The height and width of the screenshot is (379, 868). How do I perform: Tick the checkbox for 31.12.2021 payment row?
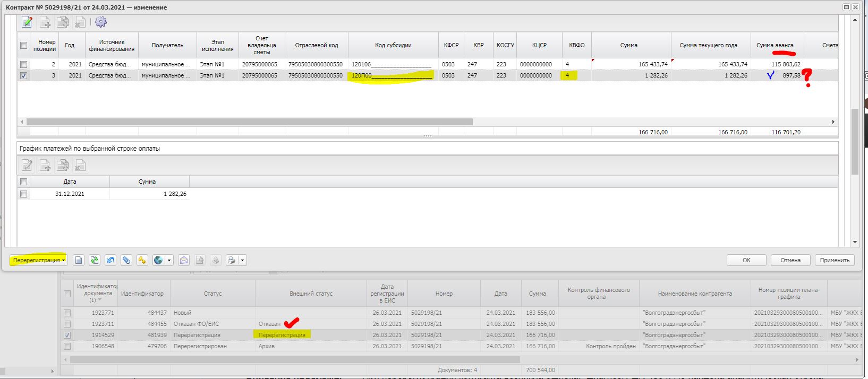(x=23, y=194)
